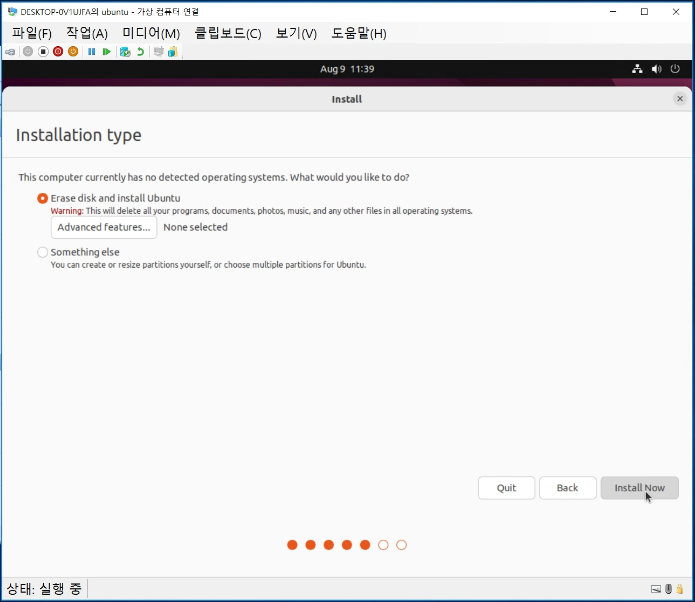This screenshot has height=602, width=695.
Task: Open the Ubuntu power menu icon
Action: pos(675,69)
